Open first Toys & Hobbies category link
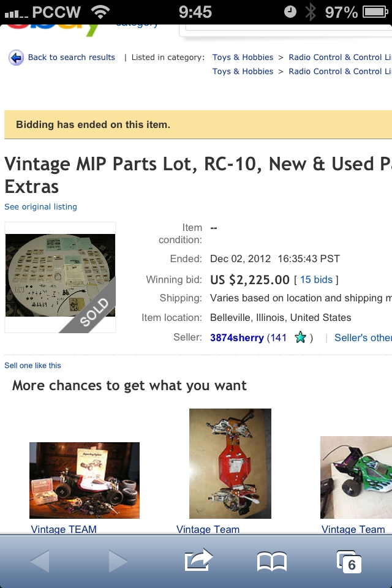The image size is (392, 588). (243, 58)
